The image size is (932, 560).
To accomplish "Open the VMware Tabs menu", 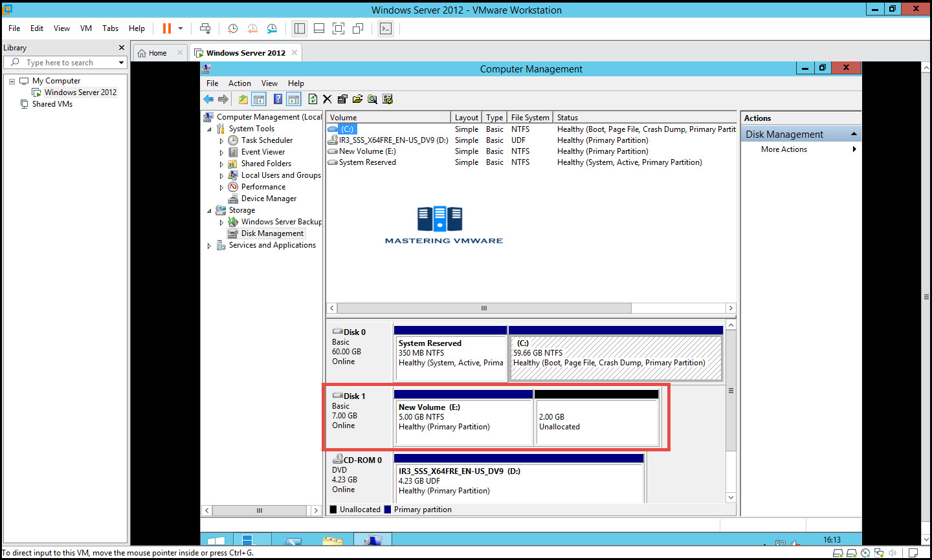I will click(110, 28).
